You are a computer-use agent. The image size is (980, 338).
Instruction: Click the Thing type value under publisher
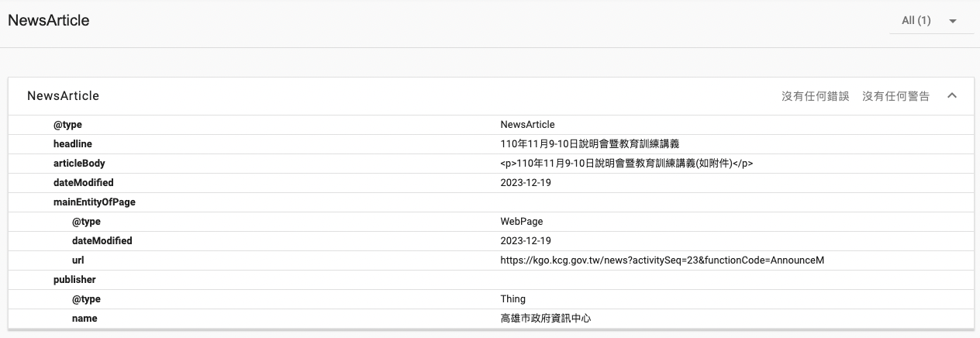[512, 299]
